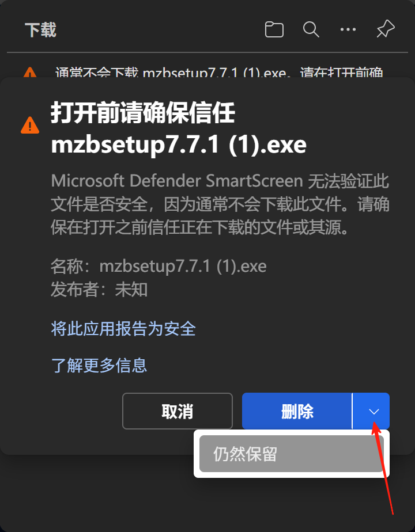
Task: Click the orange warning triangle in dialog
Action: tap(30, 125)
